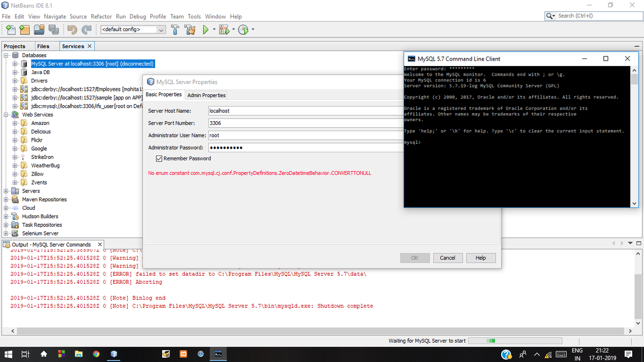Click the Administrator Password field
The width and height of the screenshot is (644, 362).
click(x=306, y=147)
